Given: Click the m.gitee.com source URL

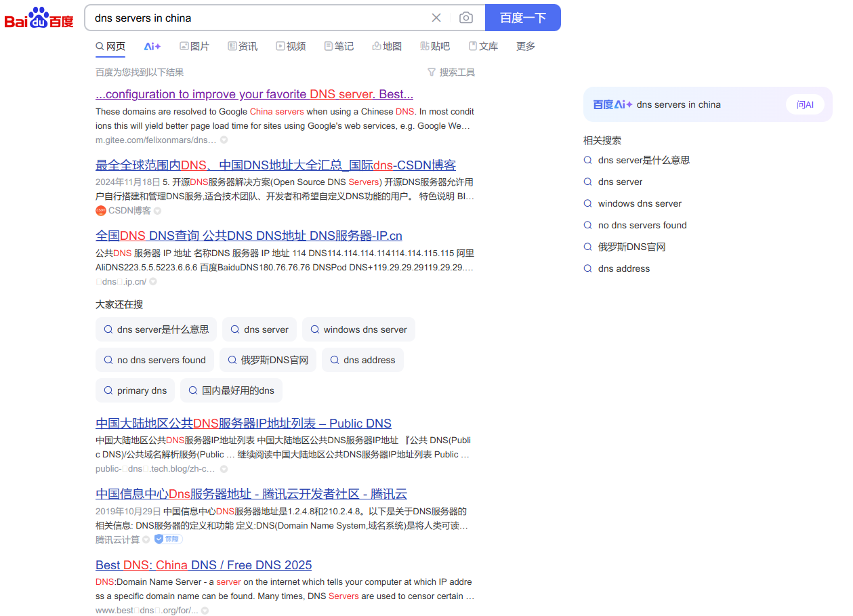Looking at the screenshot, I should pyautogui.click(x=156, y=140).
